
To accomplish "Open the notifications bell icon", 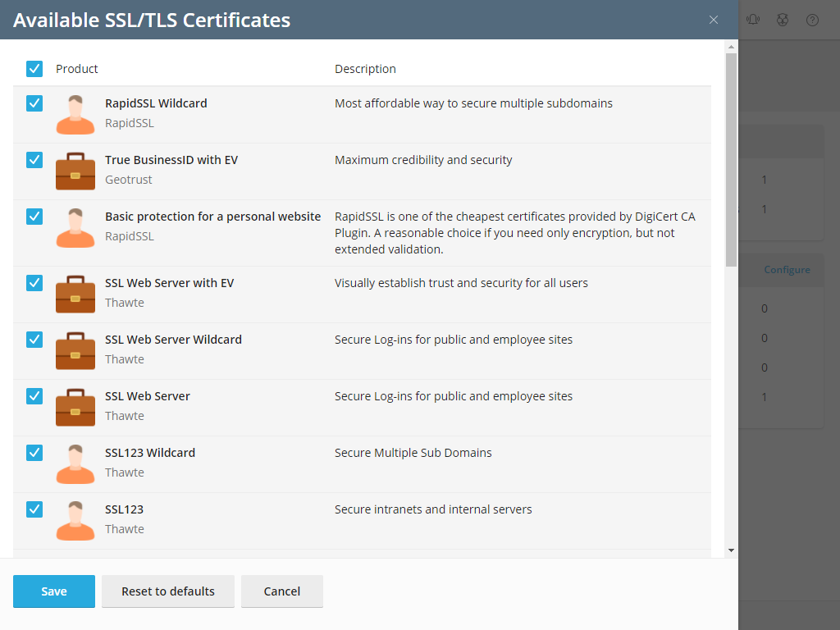I will pyautogui.click(x=753, y=19).
